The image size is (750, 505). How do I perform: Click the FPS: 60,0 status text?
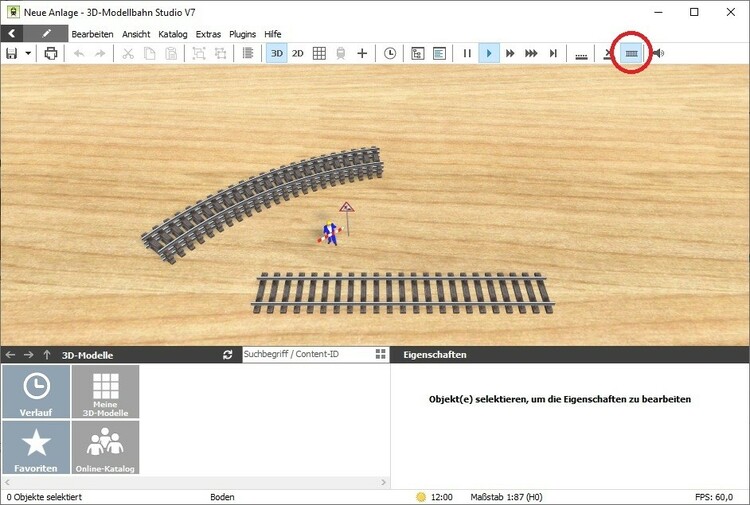(x=714, y=497)
